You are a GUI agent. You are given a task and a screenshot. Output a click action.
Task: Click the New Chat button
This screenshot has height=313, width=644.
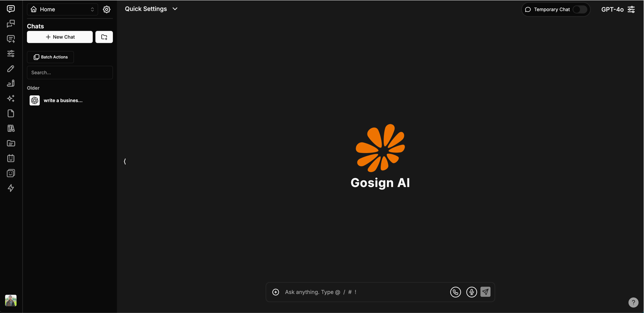point(59,37)
